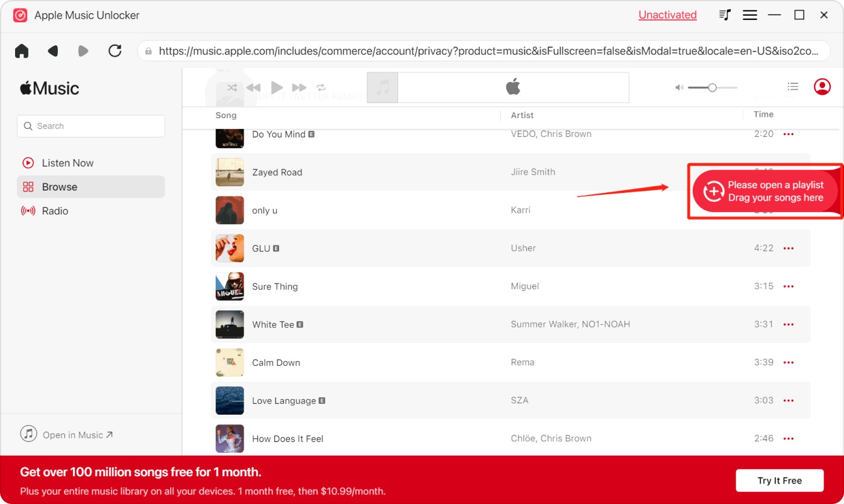
Task: Skip to previous track
Action: 254,87
